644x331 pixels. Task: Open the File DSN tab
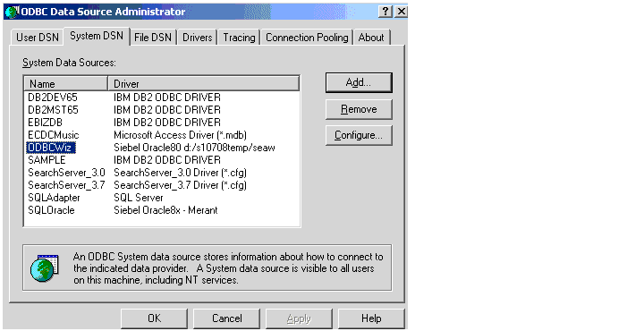[153, 38]
